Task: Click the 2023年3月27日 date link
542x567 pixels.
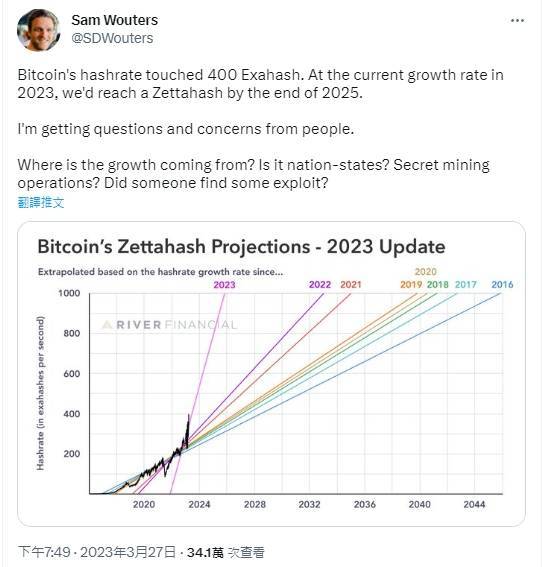Action: click(128, 552)
